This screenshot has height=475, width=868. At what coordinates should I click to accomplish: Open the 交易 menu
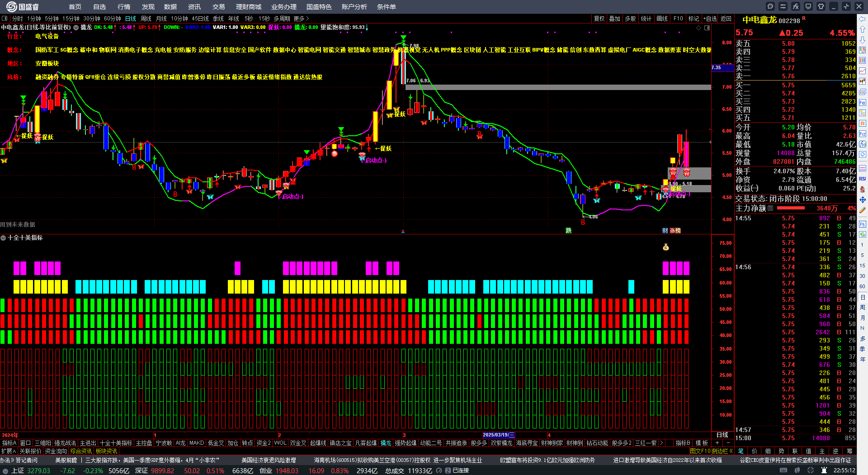coord(219,7)
